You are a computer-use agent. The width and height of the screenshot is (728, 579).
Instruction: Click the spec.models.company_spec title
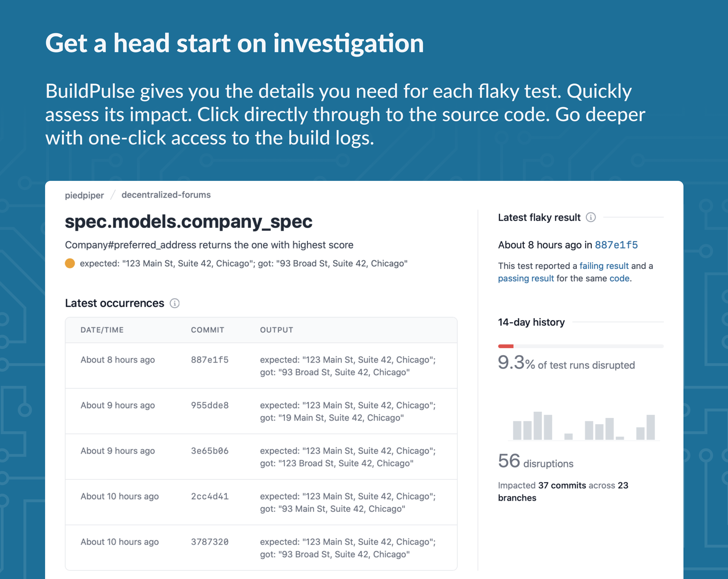189,222
